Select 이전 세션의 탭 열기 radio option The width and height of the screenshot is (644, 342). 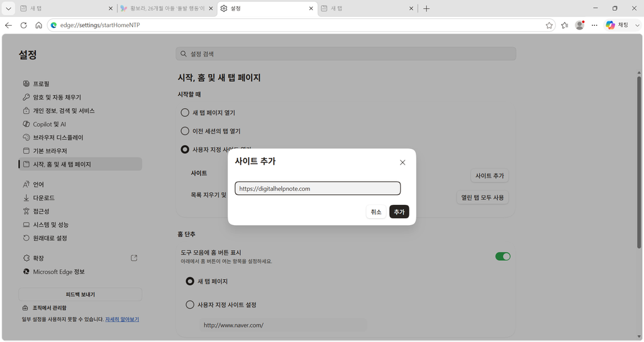[x=185, y=131]
